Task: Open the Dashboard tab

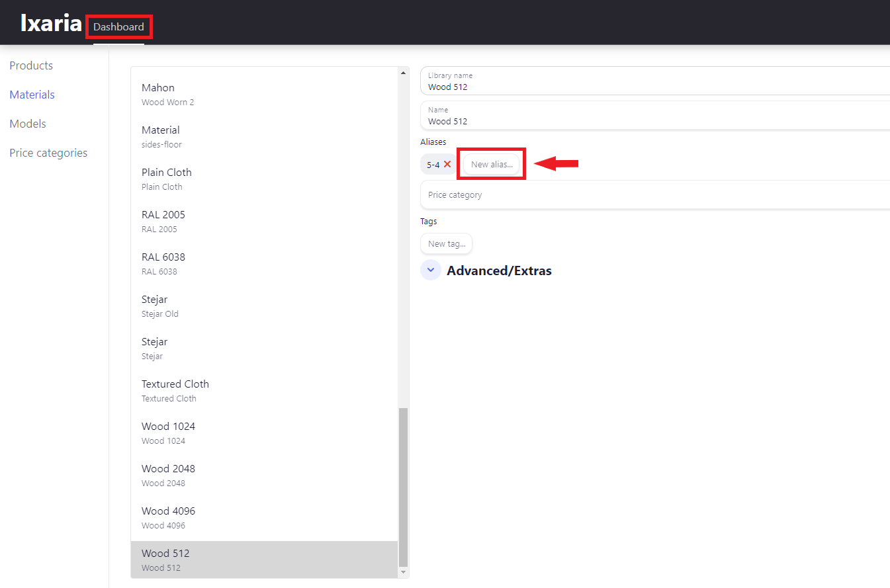Action: coord(118,27)
